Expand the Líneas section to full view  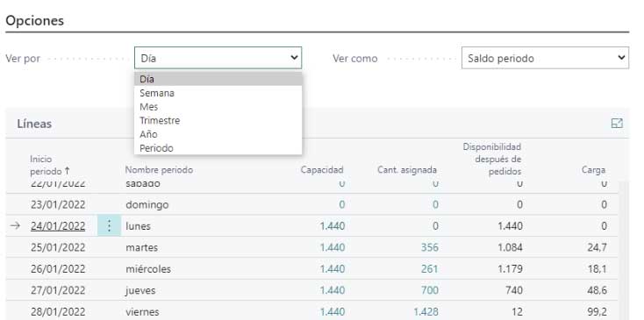tap(617, 124)
